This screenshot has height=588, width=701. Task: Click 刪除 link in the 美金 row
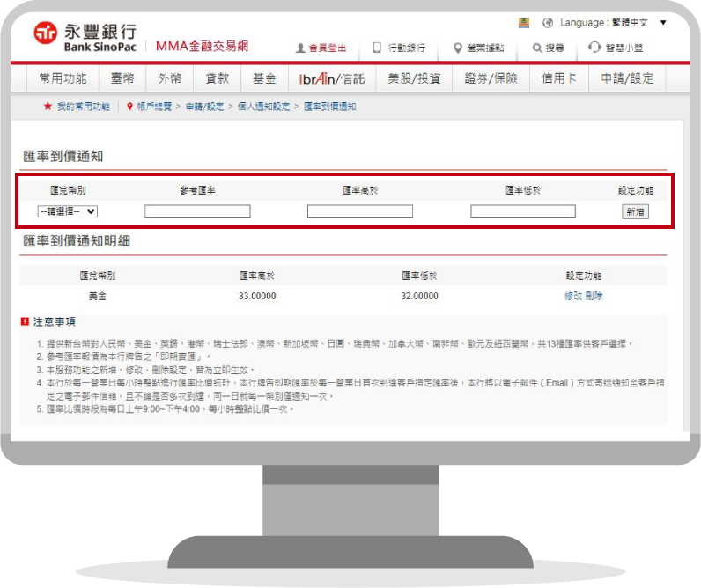click(x=594, y=296)
